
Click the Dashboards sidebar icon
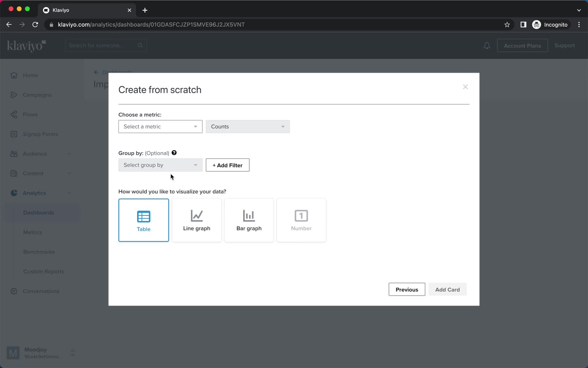coord(38,213)
